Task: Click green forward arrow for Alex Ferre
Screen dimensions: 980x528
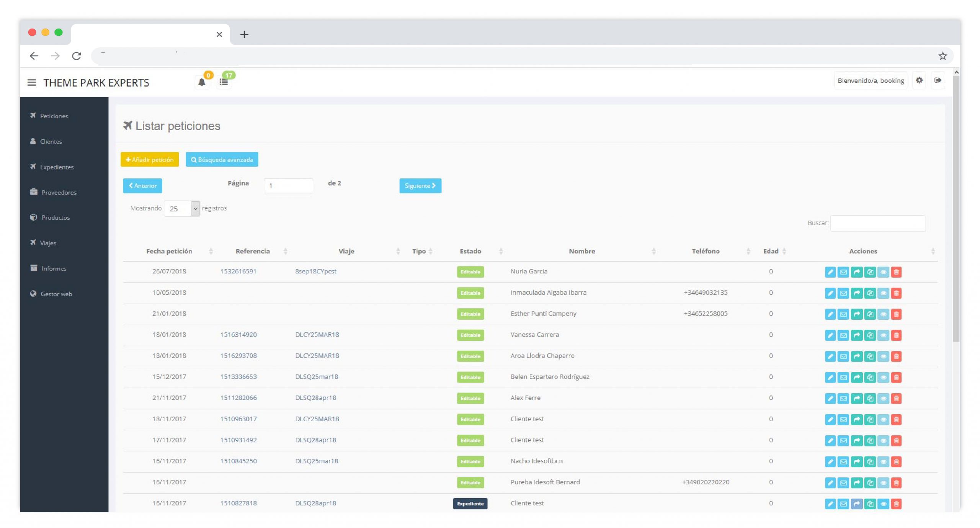Action: [x=857, y=398]
